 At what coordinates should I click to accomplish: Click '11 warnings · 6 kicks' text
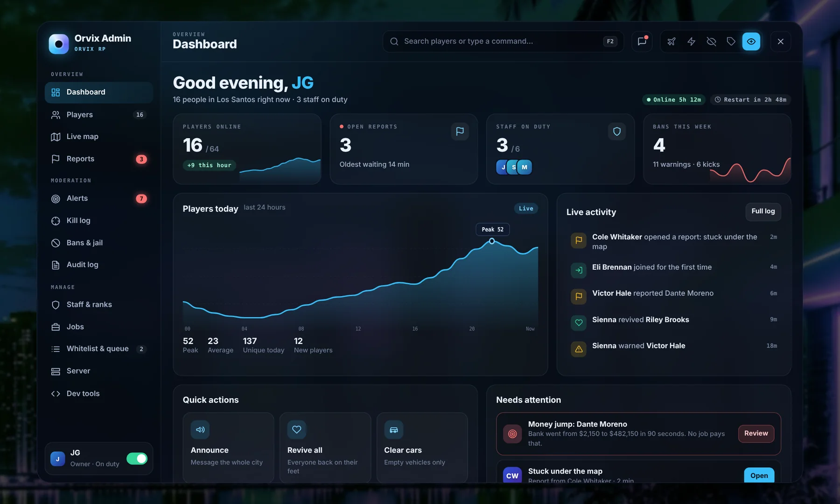[686, 164]
